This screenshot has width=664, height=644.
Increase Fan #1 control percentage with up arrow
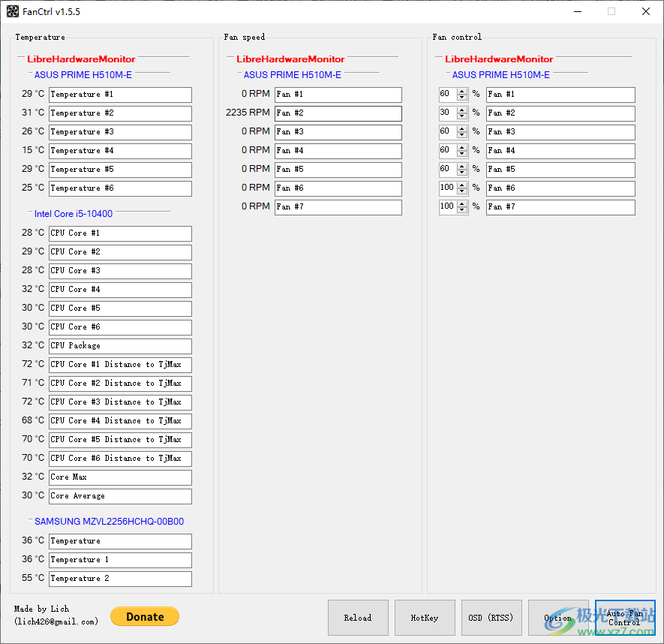point(462,92)
